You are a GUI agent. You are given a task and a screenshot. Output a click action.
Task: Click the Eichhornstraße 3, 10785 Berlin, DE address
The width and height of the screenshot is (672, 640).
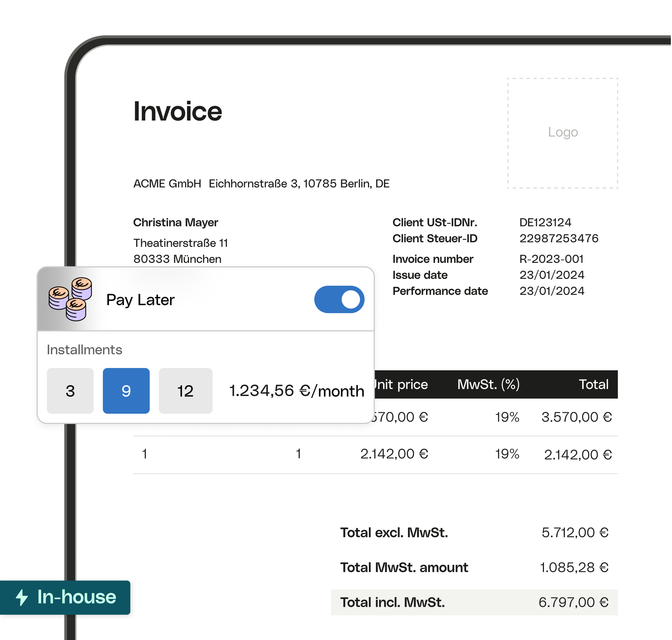(299, 183)
